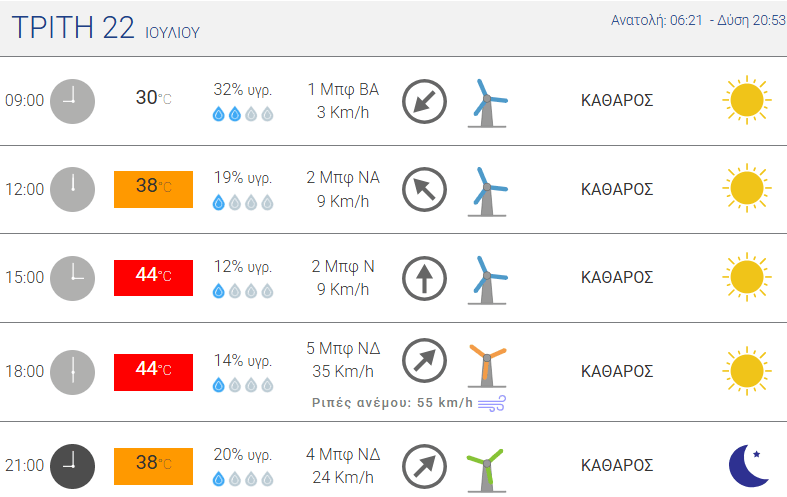
Task: Click the blue wind turbine at 12:00
Action: [x=487, y=192]
